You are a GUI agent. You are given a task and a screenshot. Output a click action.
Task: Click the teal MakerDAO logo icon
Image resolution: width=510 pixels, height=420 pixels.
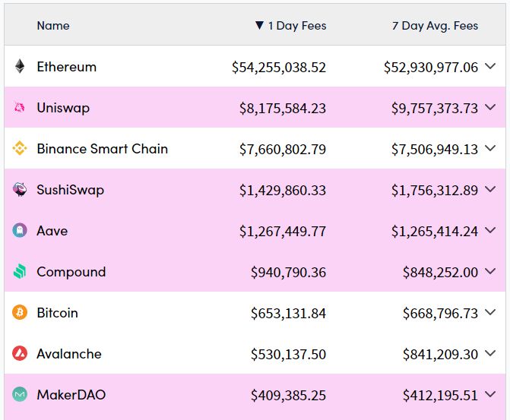click(20, 395)
